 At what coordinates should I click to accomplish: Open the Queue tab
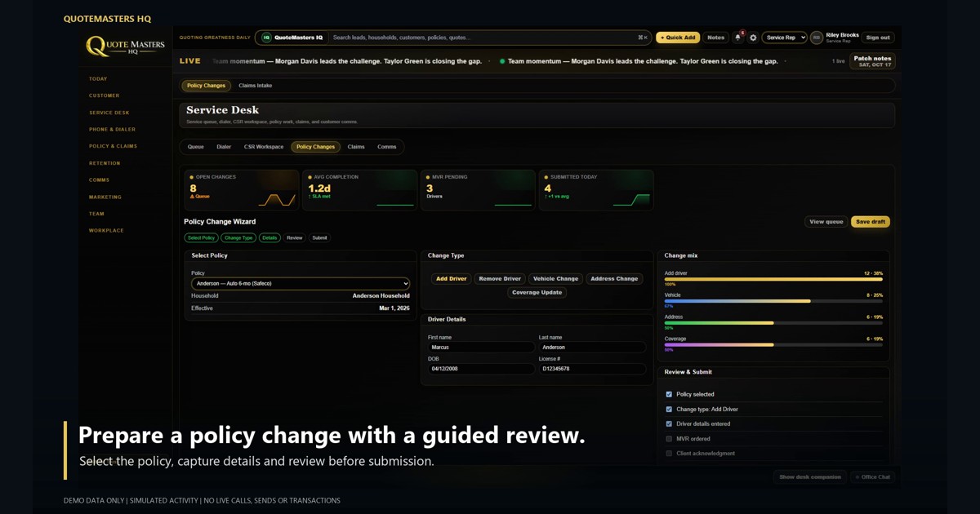point(196,147)
